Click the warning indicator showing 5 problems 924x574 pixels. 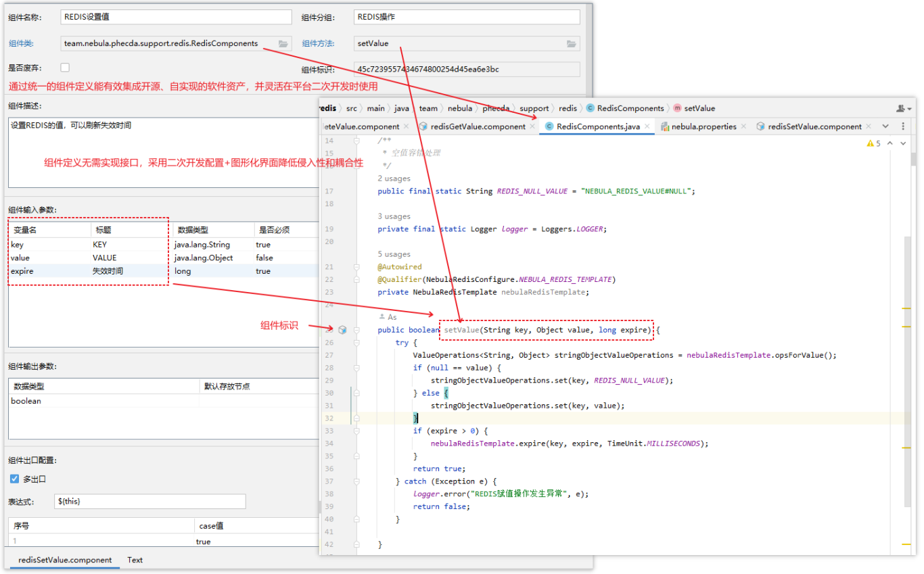tap(873, 143)
